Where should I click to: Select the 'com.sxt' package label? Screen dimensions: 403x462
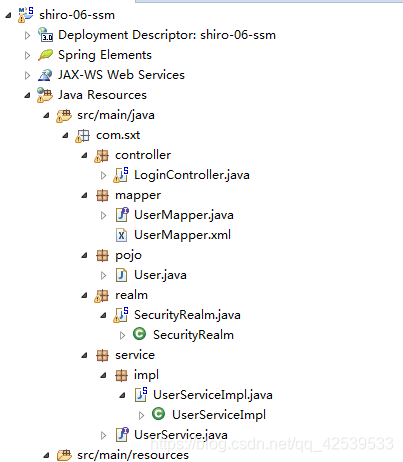pos(118,135)
